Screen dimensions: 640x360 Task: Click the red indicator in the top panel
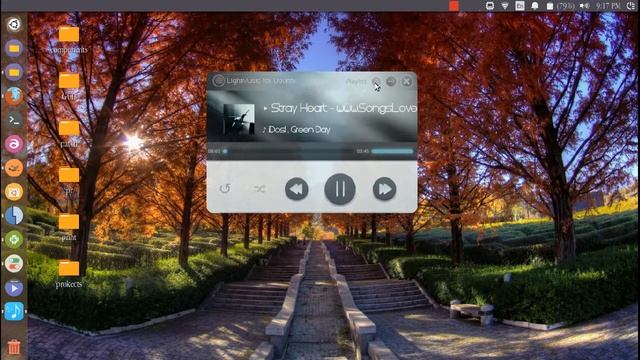(454, 6)
